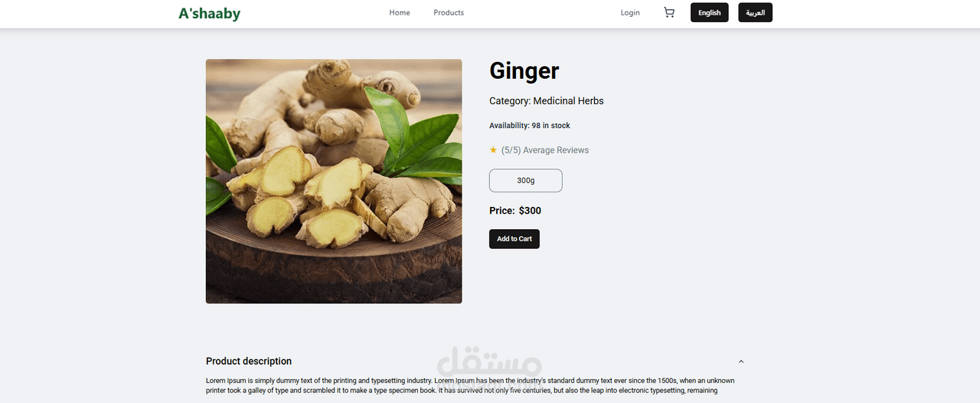Click the A'shaaby logo

[x=209, y=13]
